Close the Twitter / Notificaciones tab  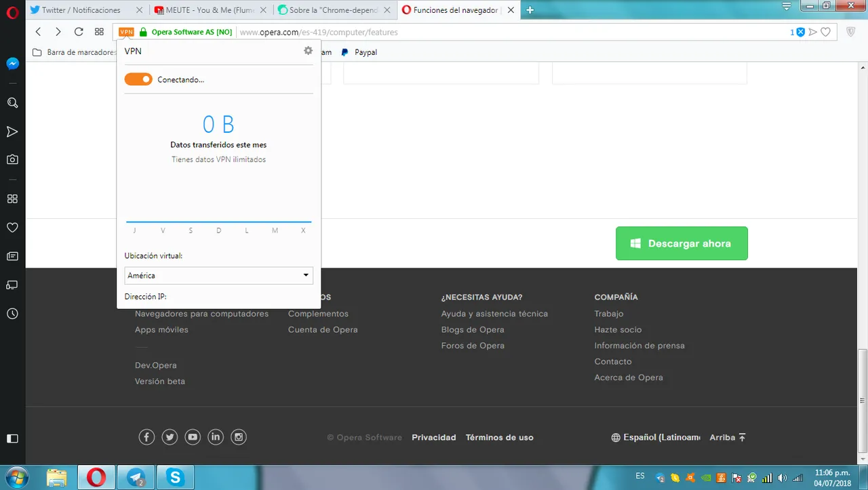click(139, 10)
